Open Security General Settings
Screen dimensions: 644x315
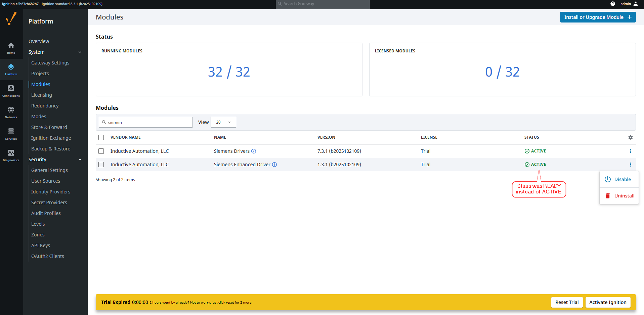49,170
